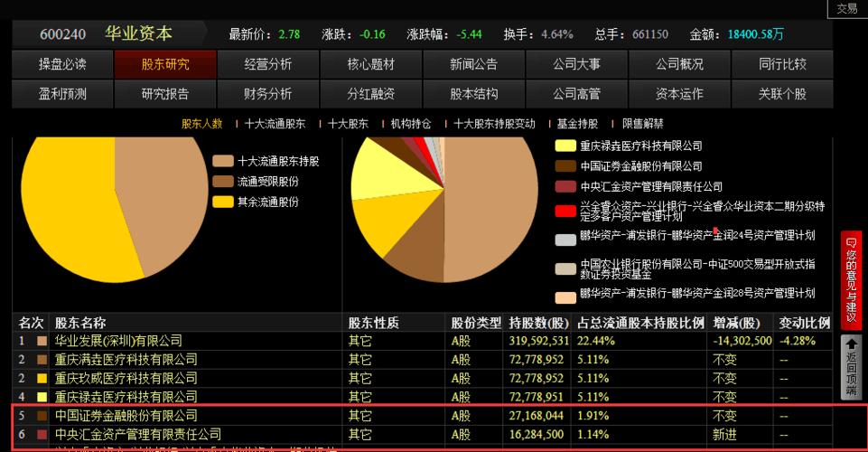Open the 经营分析 tab
The image size is (868, 452).
[268, 64]
